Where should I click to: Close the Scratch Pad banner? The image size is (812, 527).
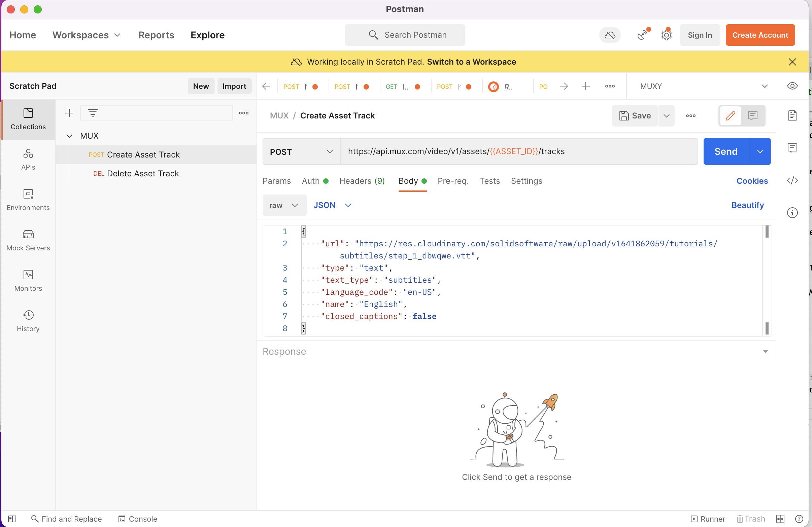pyautogui.click(x=792, y=62)
